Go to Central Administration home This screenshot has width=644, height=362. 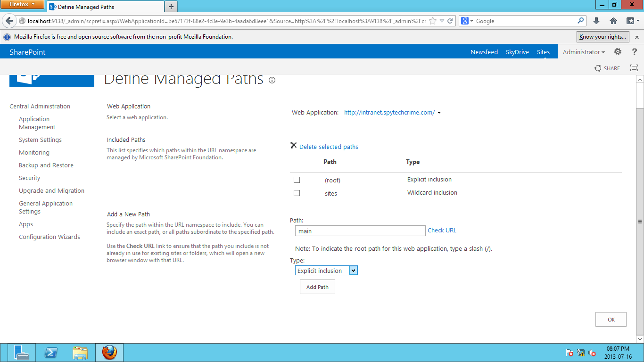pyautogui.click(x=40, y=107)
